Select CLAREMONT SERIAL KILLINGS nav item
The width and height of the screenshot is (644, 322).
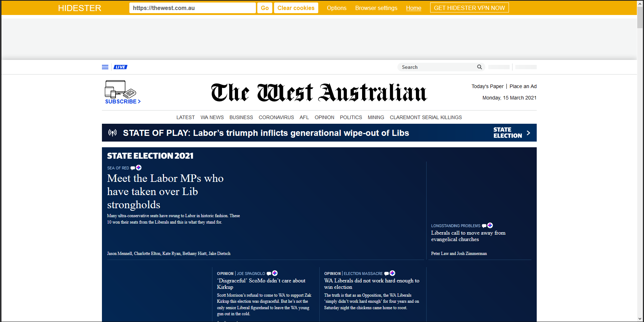coord(426,117)
